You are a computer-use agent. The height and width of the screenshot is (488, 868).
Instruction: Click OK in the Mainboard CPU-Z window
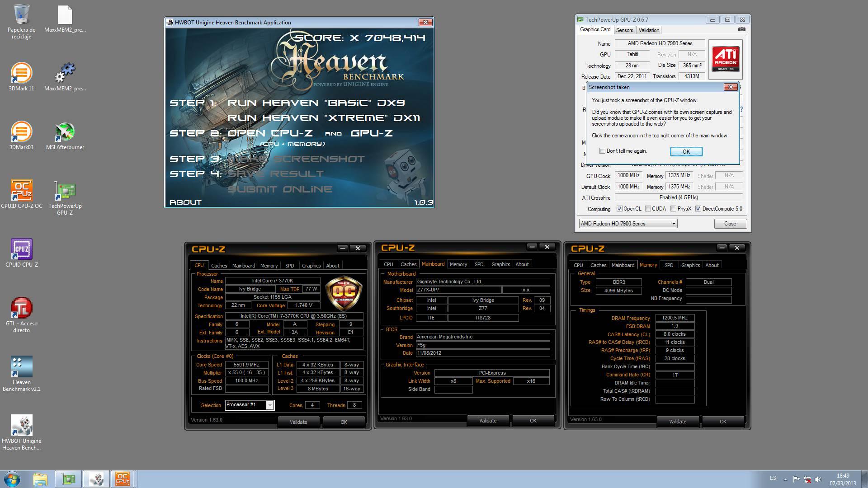(533, 421)
